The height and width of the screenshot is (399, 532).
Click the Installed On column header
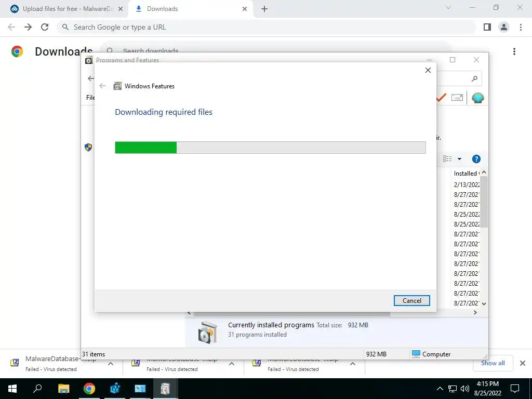[466, 174]
